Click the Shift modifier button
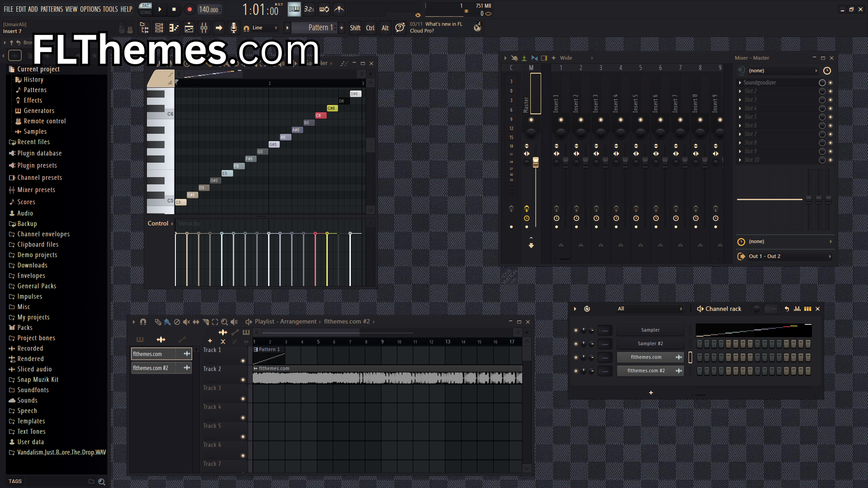The image size is (868, 488). tap(355, 28)
